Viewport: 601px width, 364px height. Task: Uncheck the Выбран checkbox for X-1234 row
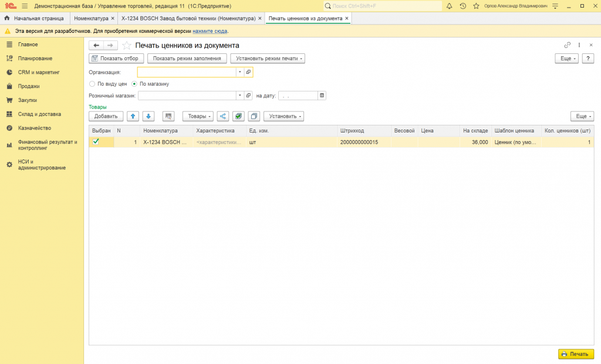pyautogui.click(x=96, y=142)
